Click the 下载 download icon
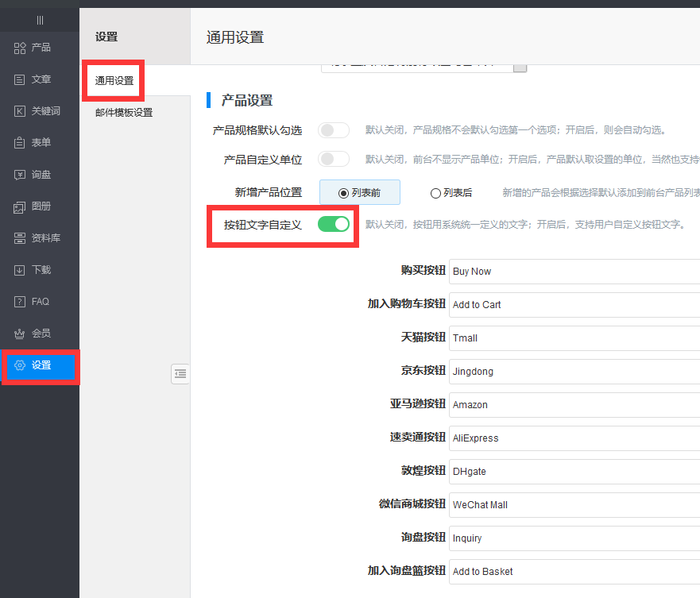The width and height of the screenshot is (700, 598). point(20,271)
